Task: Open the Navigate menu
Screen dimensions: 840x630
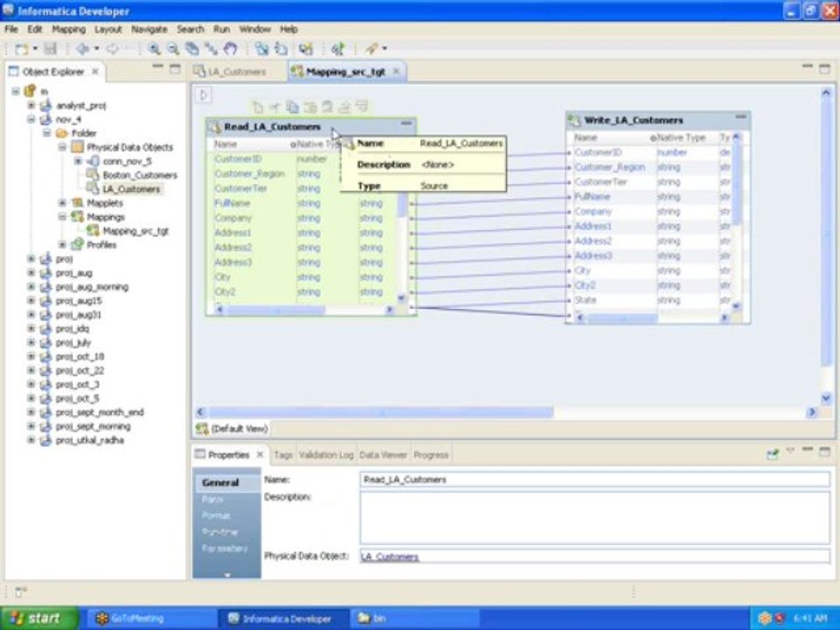Action: click(150, 30)
